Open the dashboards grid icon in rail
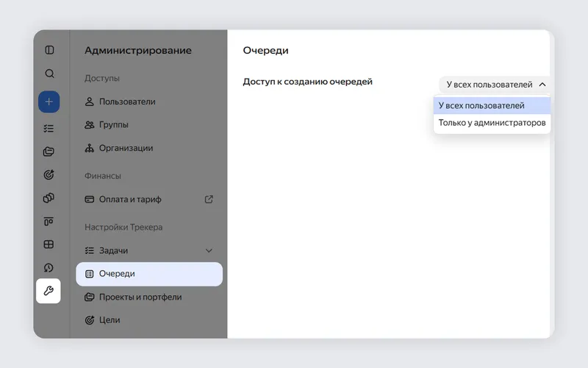Screen dimensions: 588x368 pyautogui.click(x=49, y=244)
